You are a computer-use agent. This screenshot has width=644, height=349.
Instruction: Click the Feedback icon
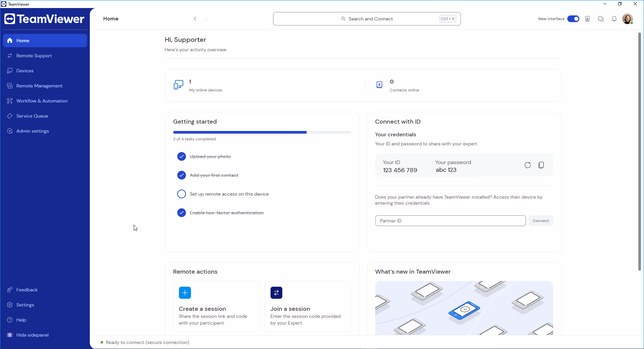pyautogui.click(x=10, y=290)
